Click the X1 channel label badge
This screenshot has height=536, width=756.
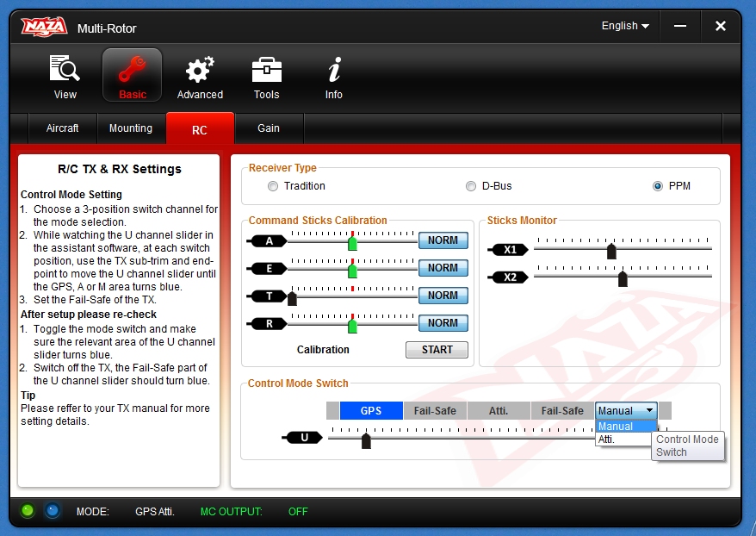pyautogui.click(x=508, y=249)
